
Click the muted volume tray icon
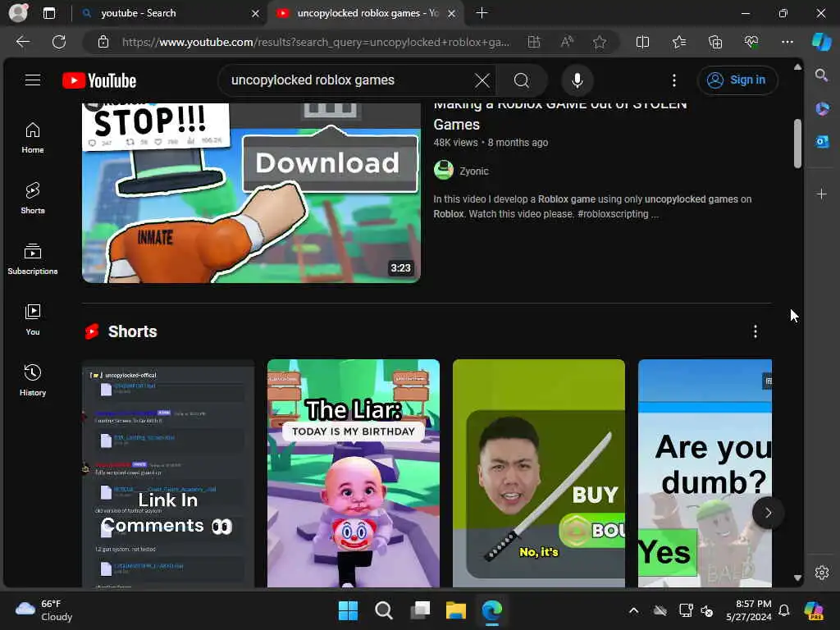pyautogui.click(x=708, y=610)
